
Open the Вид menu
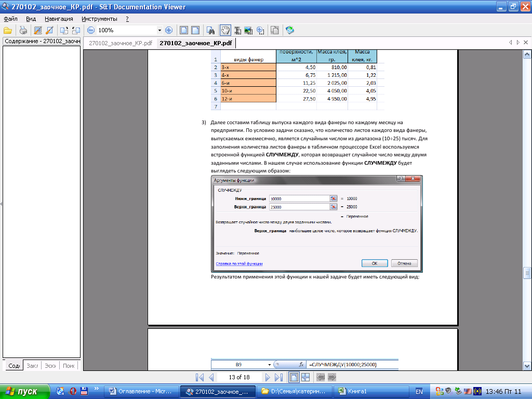(x=31, y=19)
